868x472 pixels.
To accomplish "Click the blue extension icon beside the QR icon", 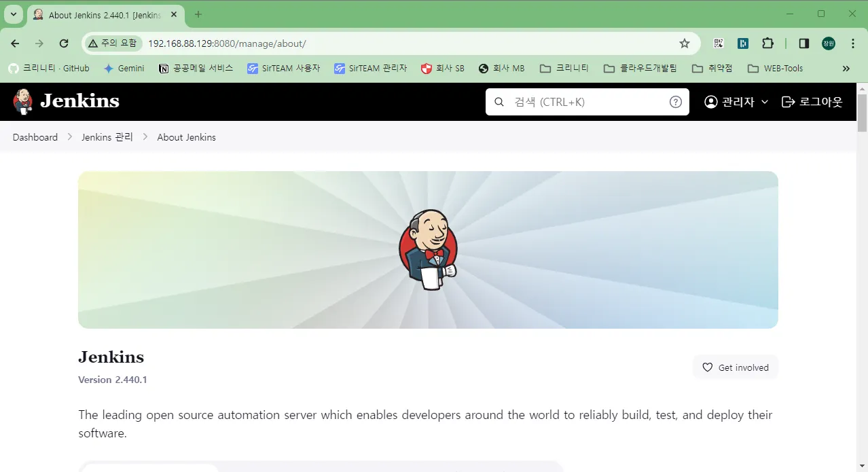I will (743, 43).
